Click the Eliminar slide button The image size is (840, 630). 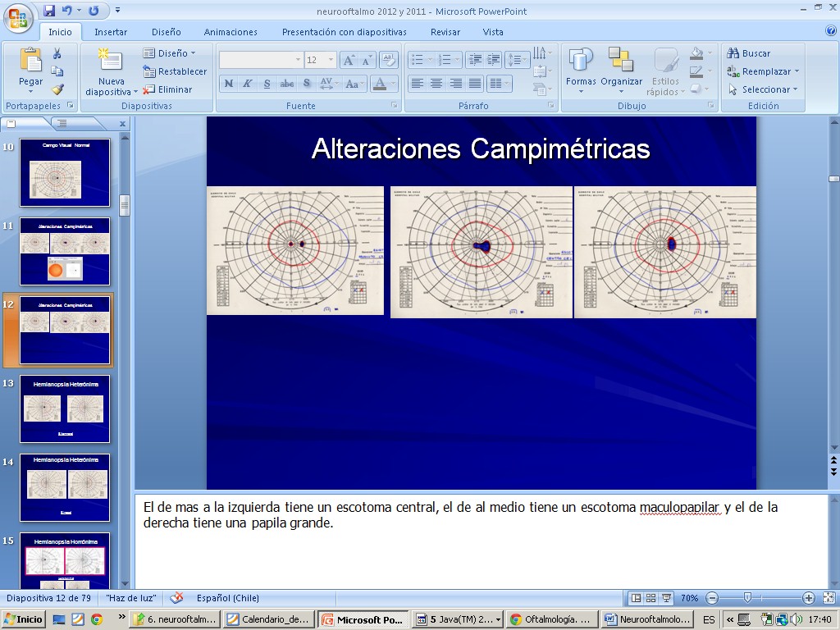click(x=168, y=89)
